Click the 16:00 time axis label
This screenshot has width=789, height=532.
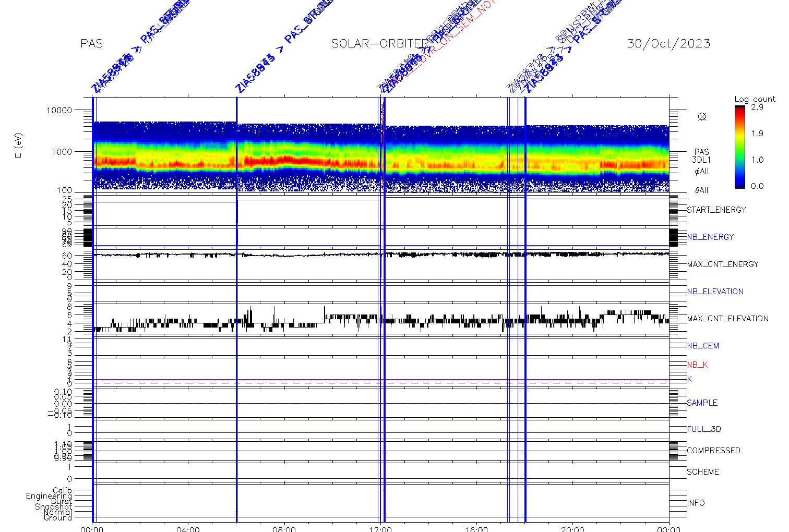pyautogui.click(x=476, y=529)
